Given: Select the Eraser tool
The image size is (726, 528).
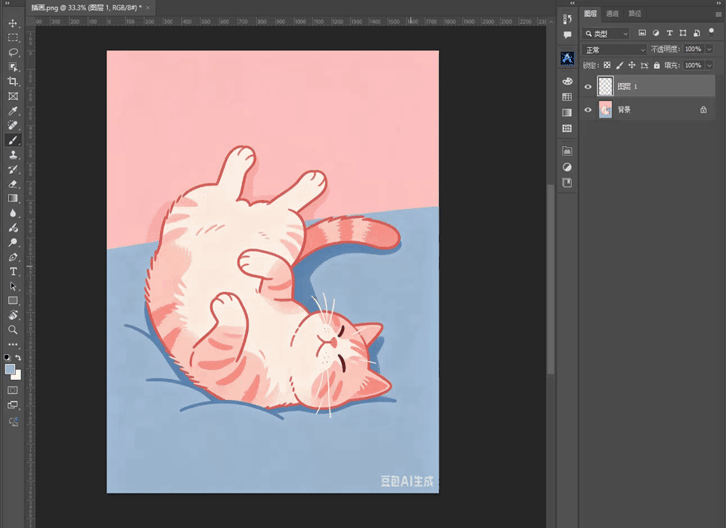Looking at the screenshot, I should [x=13, y=184].
